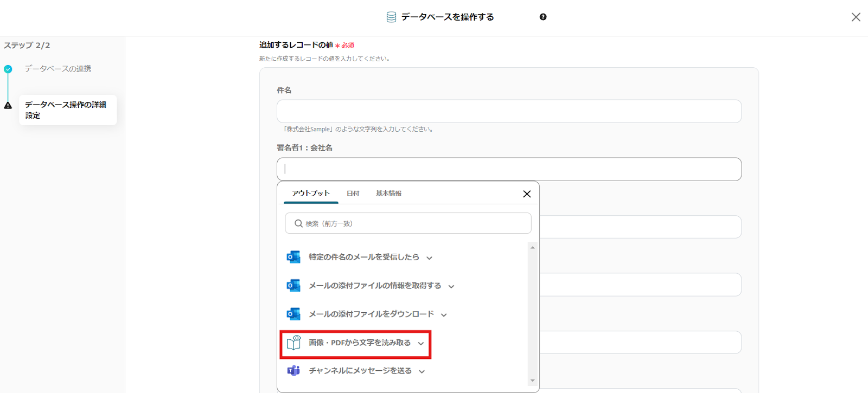Click the 件名 input field

[x=508, y=111]
